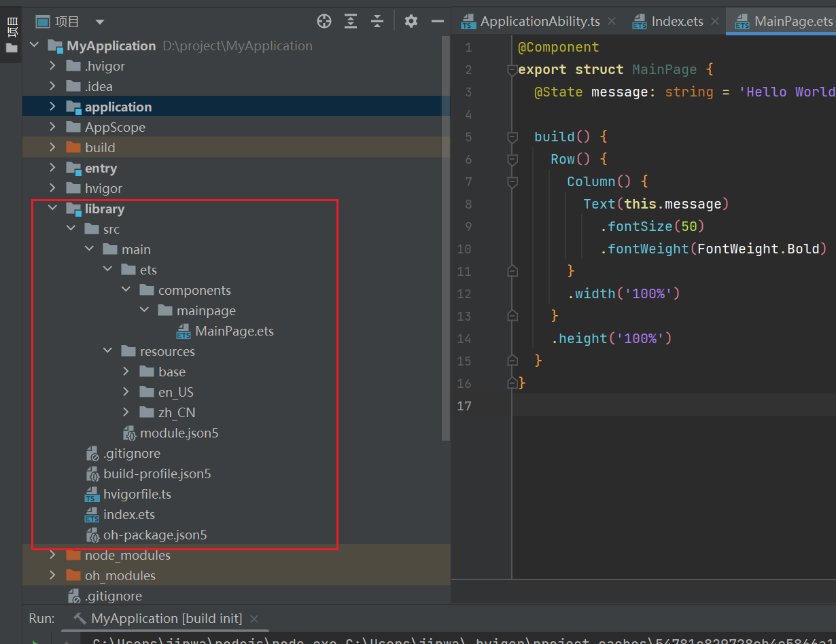
Task: Expand the entry module
Action: coord(52,168)
